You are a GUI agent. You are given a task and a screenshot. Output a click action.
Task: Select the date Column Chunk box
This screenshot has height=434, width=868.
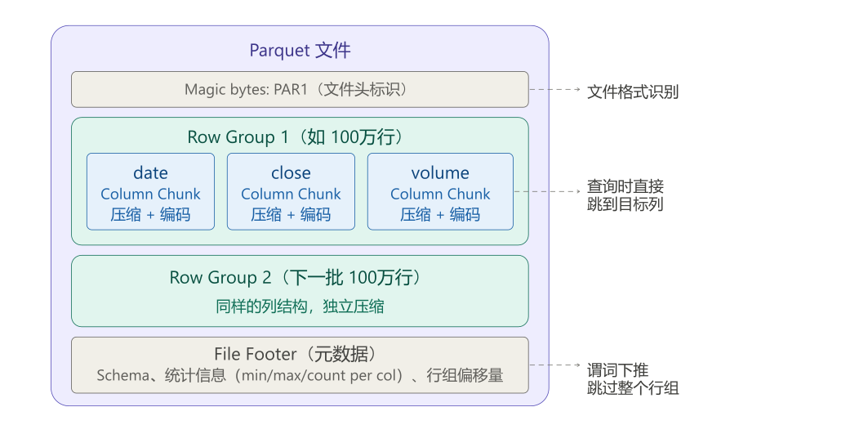150,192
